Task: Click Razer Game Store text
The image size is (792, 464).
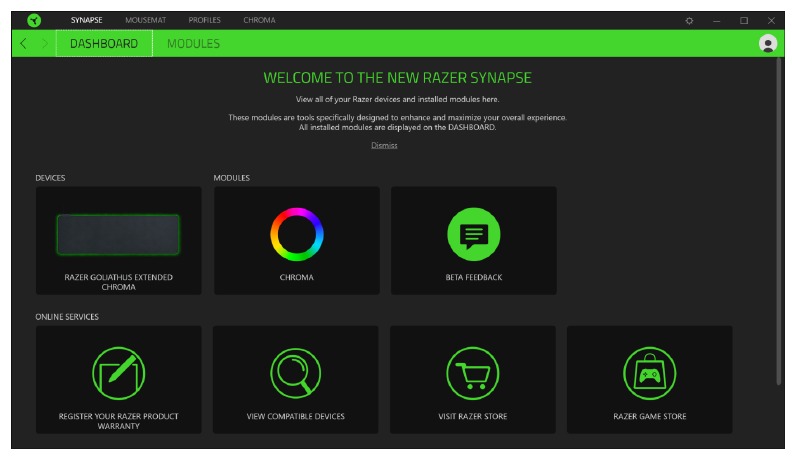Action: (650, 417)
